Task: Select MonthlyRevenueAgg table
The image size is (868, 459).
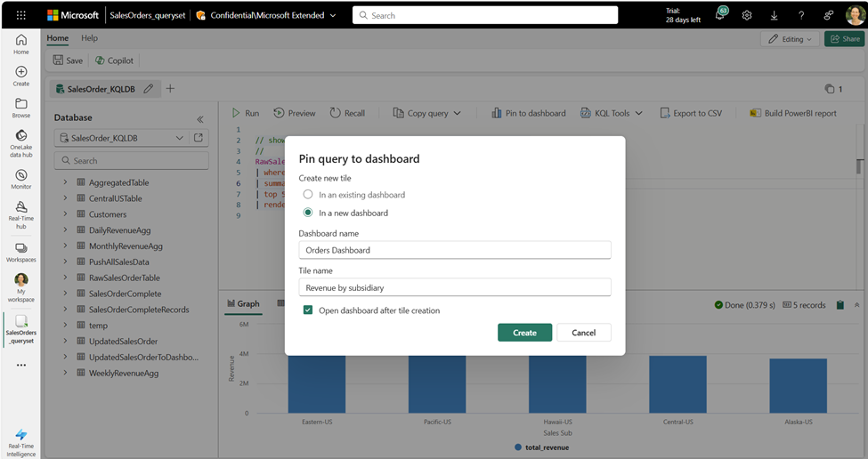Action: (x=126, y=246)
